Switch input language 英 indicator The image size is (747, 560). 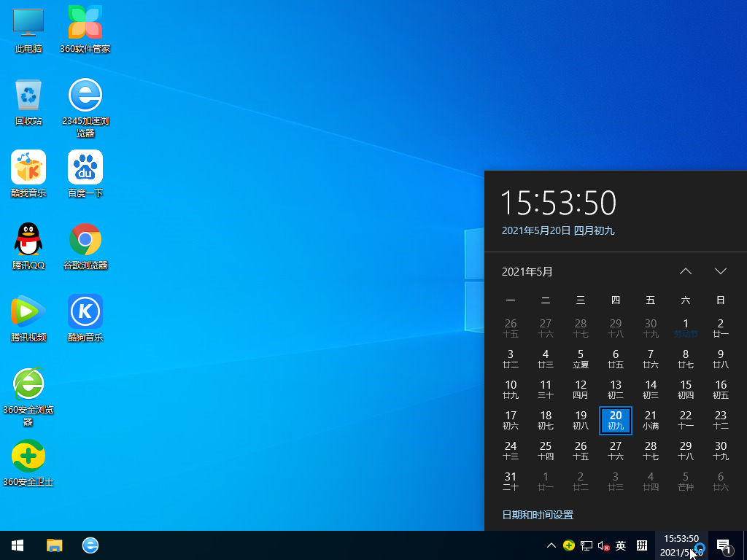621,545
